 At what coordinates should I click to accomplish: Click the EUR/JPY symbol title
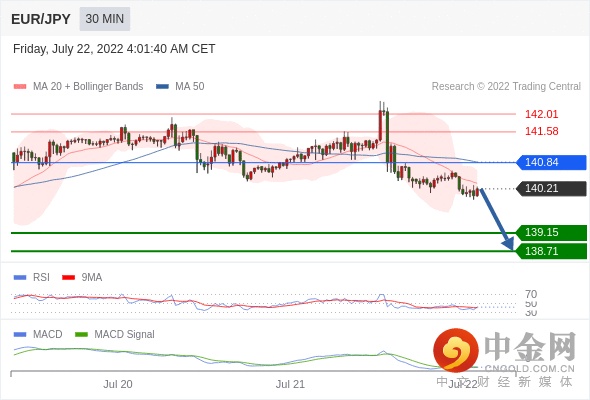coord(41,19)
